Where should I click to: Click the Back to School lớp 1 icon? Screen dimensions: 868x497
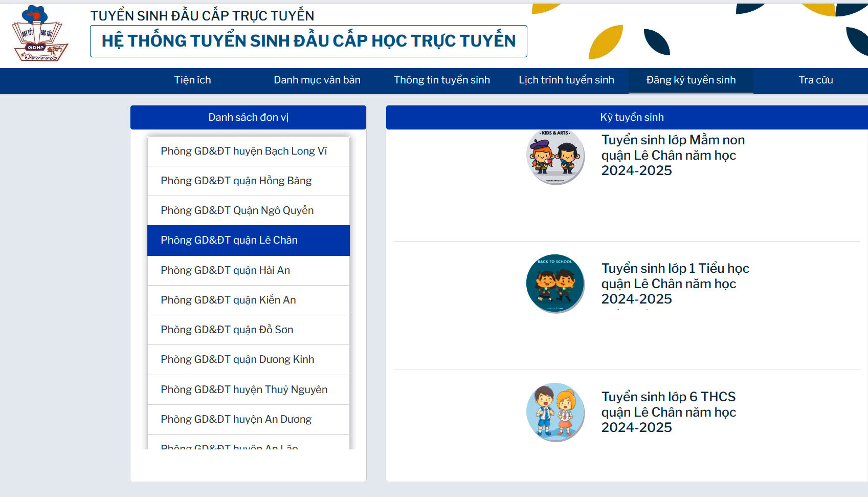(x=555, y=283)
